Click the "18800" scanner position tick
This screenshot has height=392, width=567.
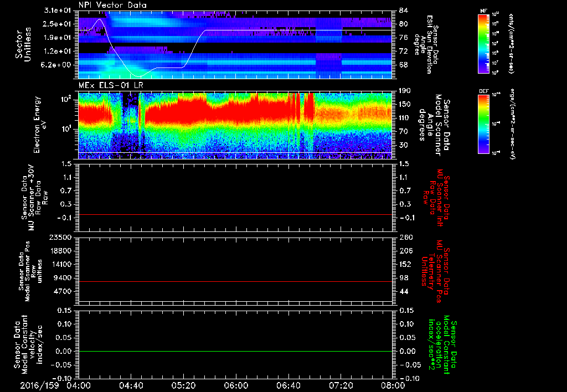tap(60, 251)
